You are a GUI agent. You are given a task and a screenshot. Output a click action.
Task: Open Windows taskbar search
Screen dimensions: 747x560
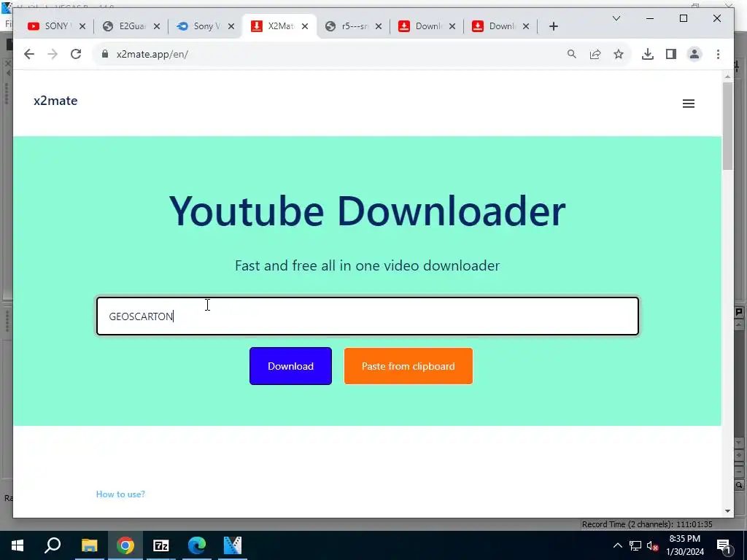click(53, 545)
